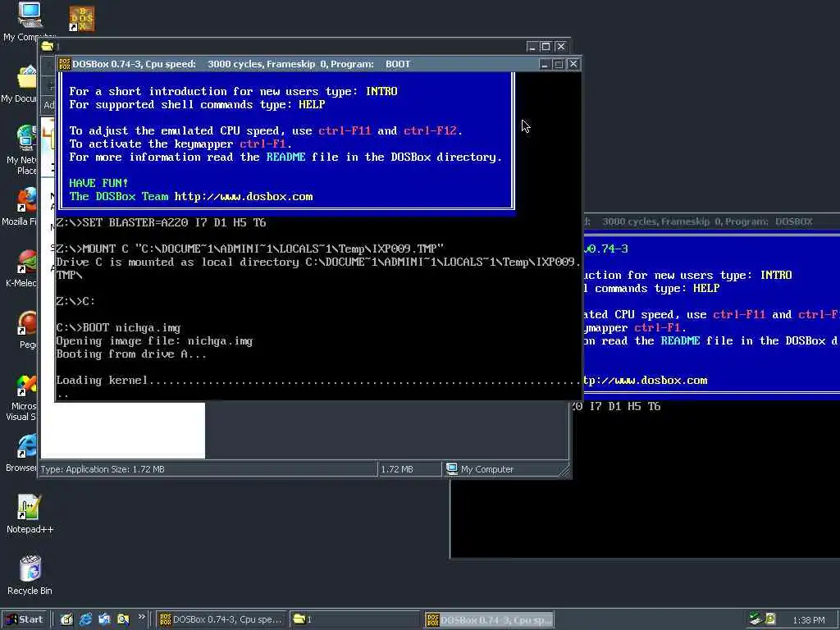
Task: Click the 'C:\>BOOT nichga.img' command line
Action: point(118,327)
